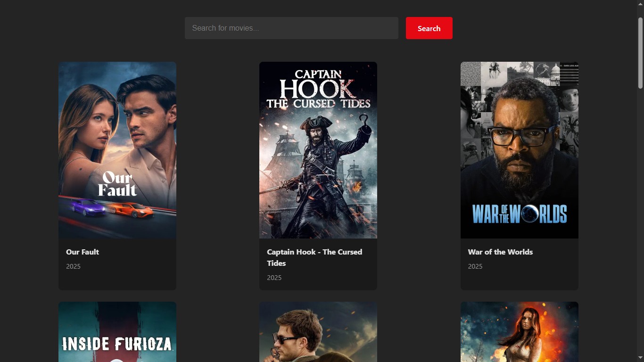This screenshot has width=644, height=362.
Task: Open the Inside Furioza movie poster
Action: point(117,332)
